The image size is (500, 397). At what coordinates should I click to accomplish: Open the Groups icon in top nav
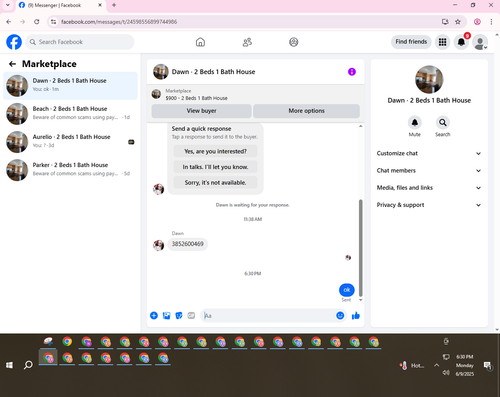[294, 42]
